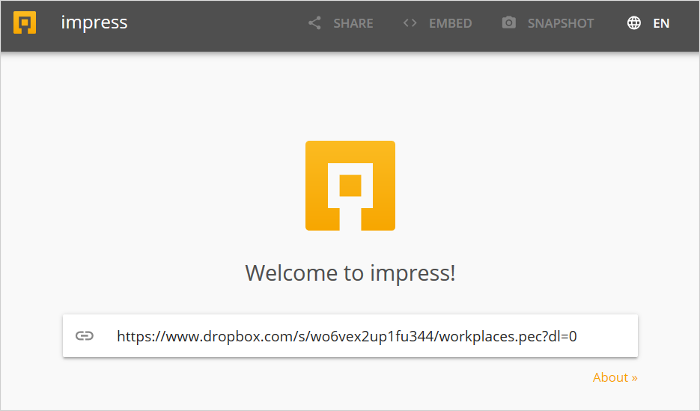The image size is (700, 411).
Task: Click the globe language icon
Action: click(x=634, y=23)
